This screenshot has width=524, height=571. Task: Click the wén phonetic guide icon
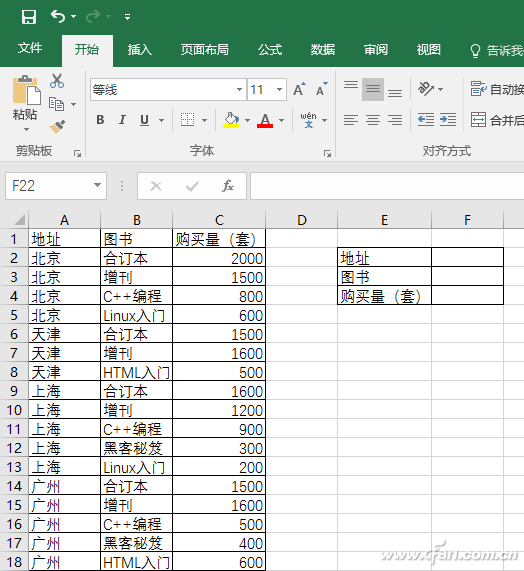click(x=308, y=120)
